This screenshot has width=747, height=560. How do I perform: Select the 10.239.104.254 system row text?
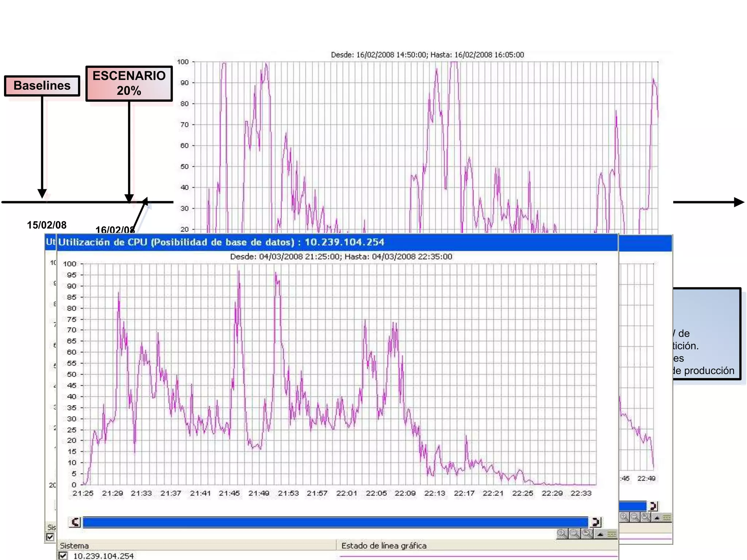(104, 556)
